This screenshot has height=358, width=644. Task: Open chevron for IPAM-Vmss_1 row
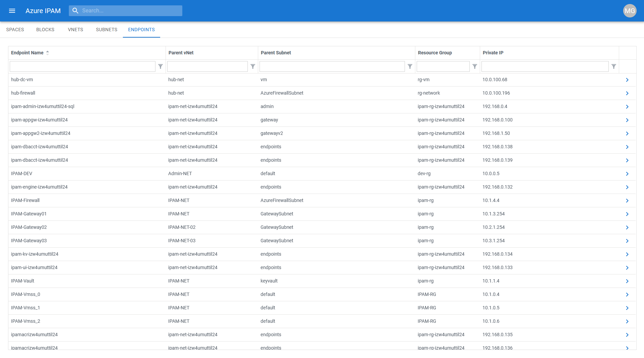tap(627, 308)
